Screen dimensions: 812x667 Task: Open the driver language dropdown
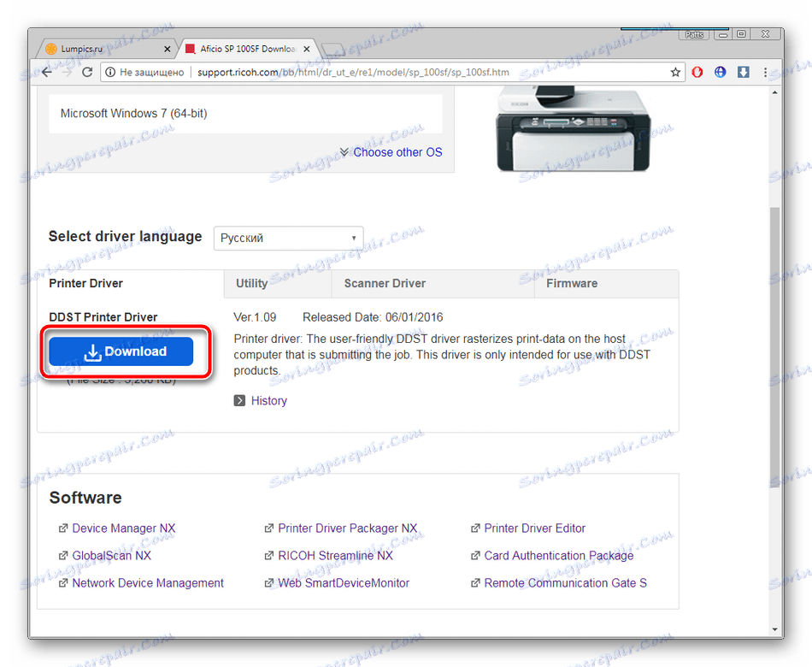pos(288,238)
